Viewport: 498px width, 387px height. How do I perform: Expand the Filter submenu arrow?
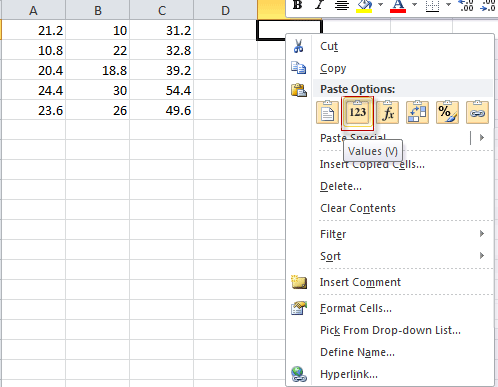(x=482, y=234)
